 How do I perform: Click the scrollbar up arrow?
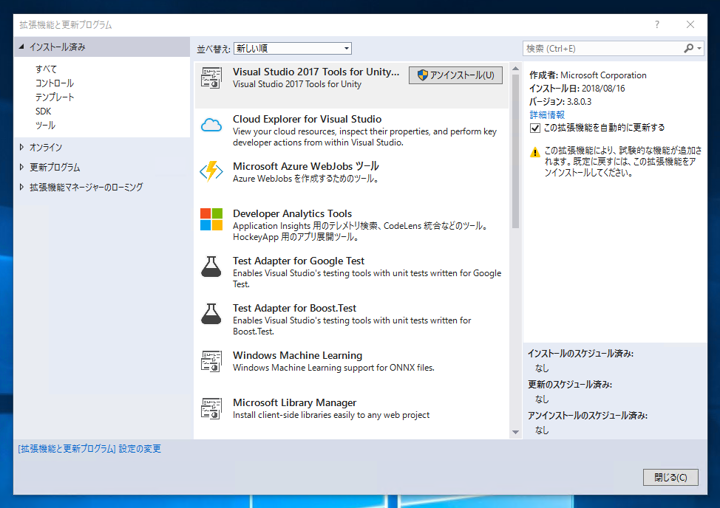(x=516, y=68)
